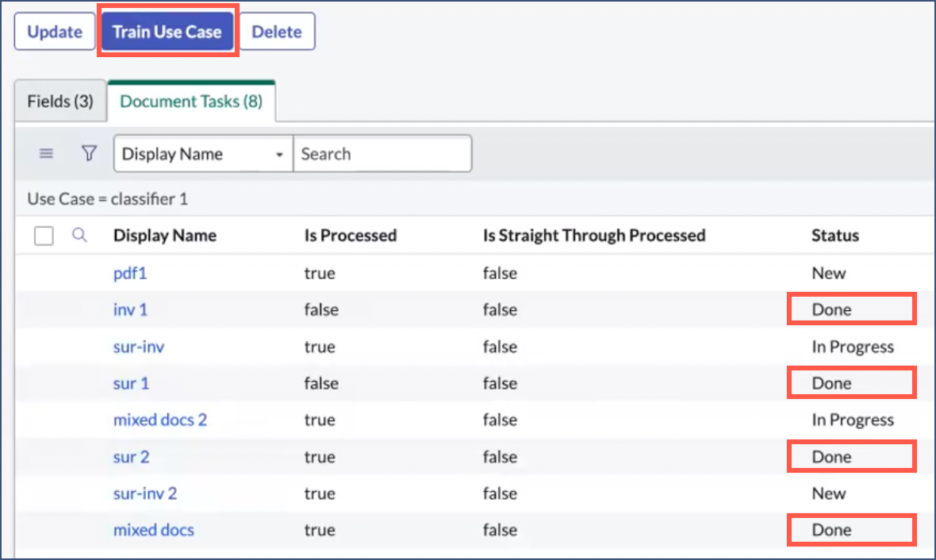Click the column search magnifier icon
Screen dimensions: 936x560
pos(79,236)
